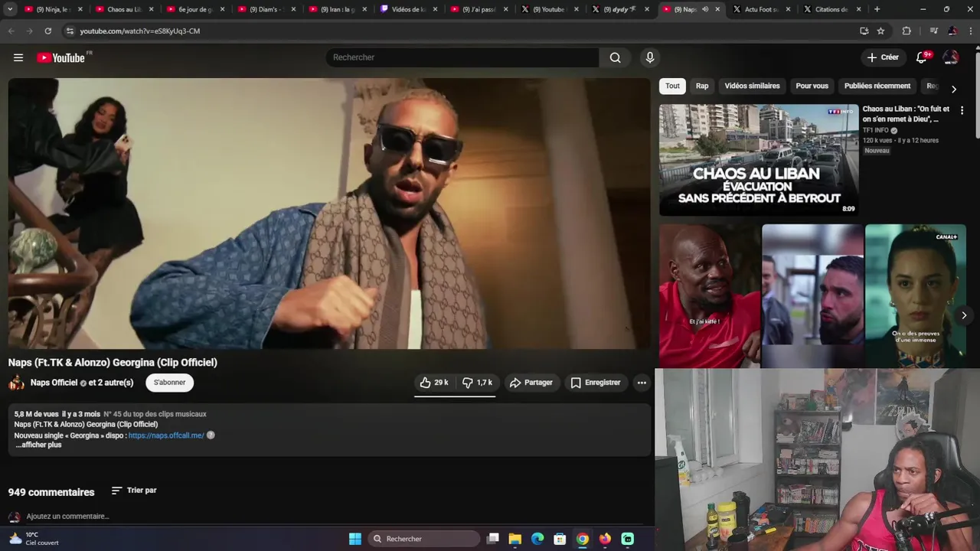Open File Explorer from the taskbar
980x551 pixels.
515,539
